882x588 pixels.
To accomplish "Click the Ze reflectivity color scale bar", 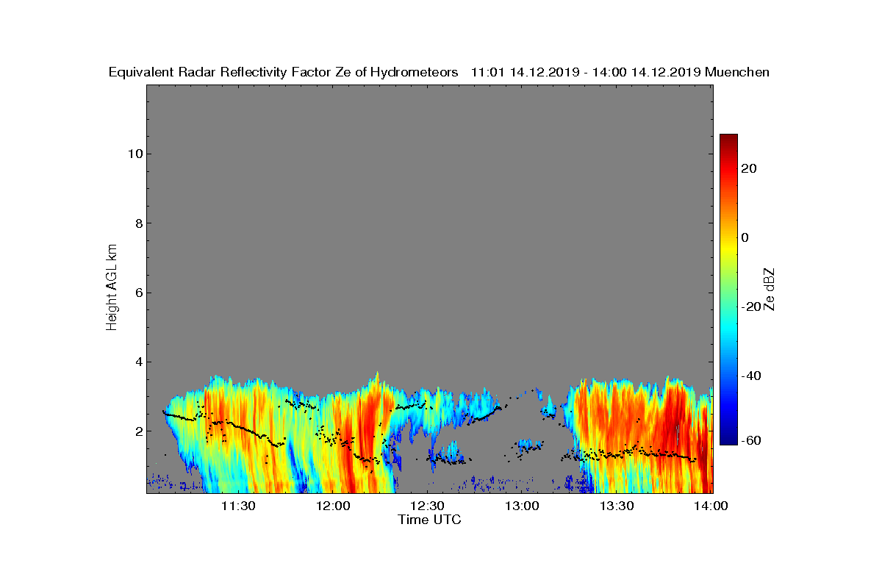I will [x=728, y=290].
